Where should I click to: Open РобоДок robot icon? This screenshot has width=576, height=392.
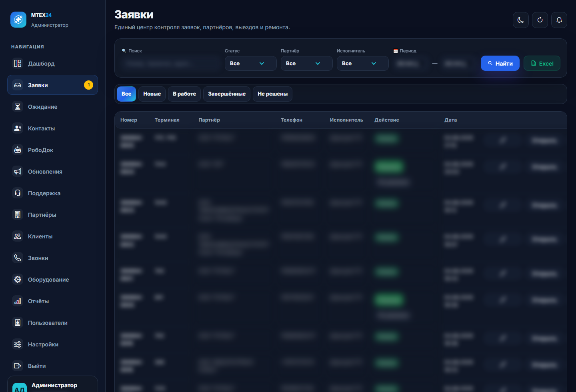pos(18,150)
